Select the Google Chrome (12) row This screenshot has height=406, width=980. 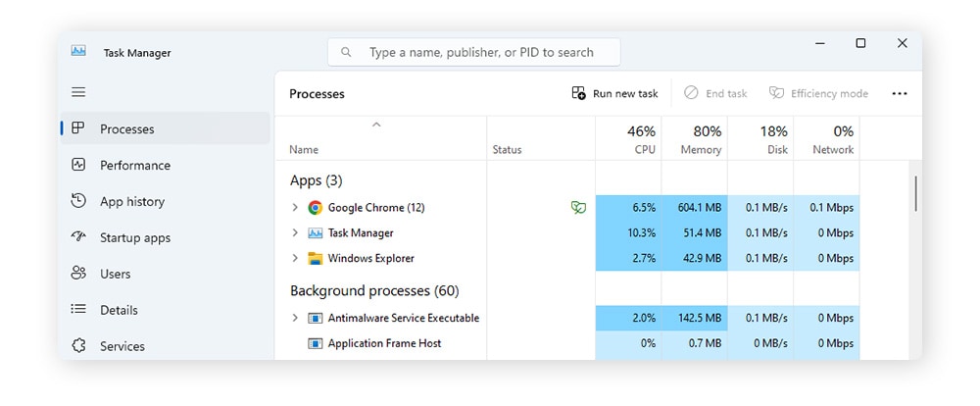(x=567, y=207)
